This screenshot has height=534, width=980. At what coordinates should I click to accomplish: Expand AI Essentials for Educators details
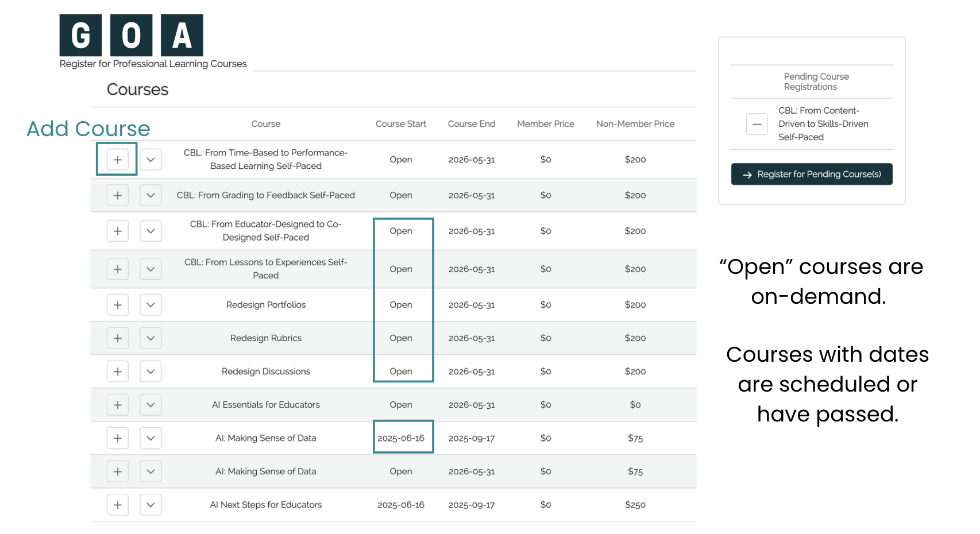(151, 405)
